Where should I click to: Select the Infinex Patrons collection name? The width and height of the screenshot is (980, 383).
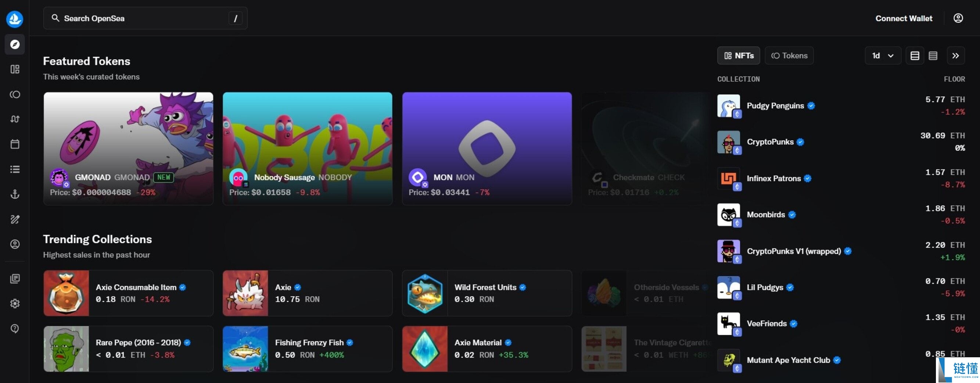(773, 179)
